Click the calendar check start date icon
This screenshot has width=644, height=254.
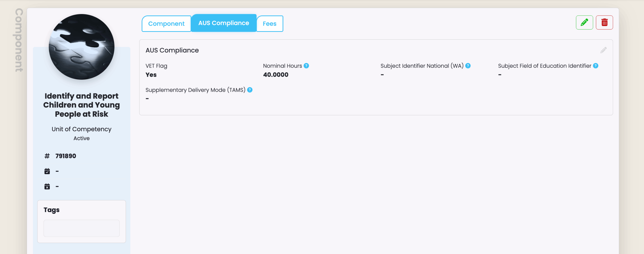point(47,171)
